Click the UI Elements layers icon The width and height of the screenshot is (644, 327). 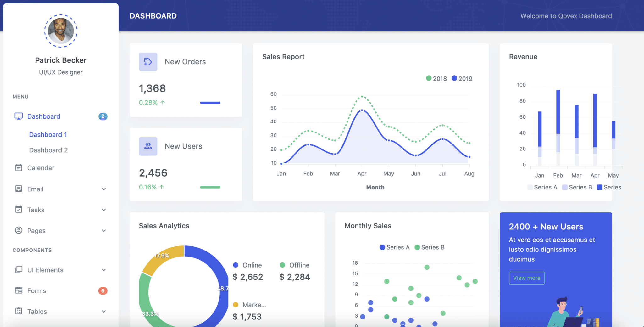point(19,269)
